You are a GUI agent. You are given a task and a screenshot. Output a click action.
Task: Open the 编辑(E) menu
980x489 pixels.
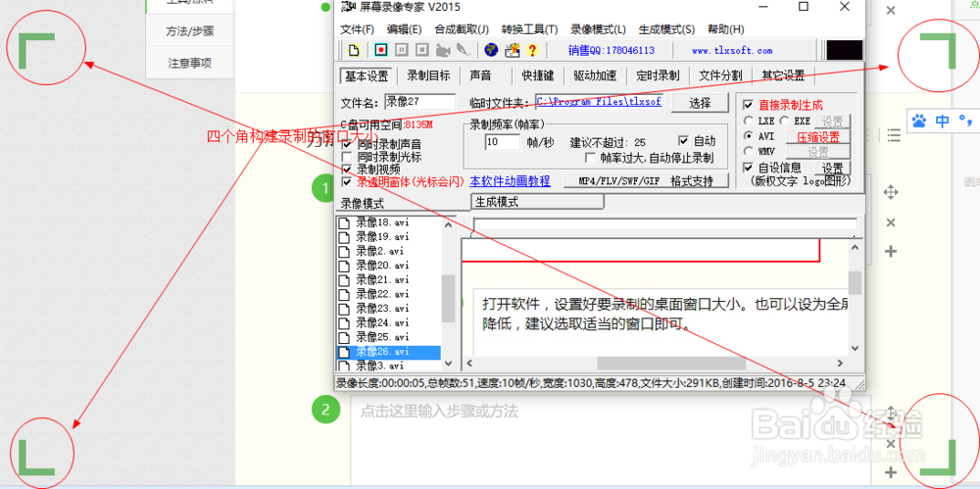point(405,29)
